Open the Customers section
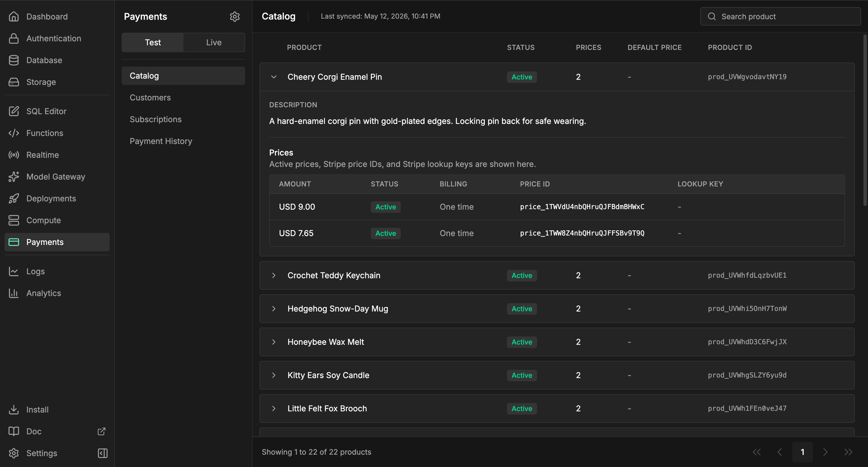The image size is (868, 467). pos(183,98)
